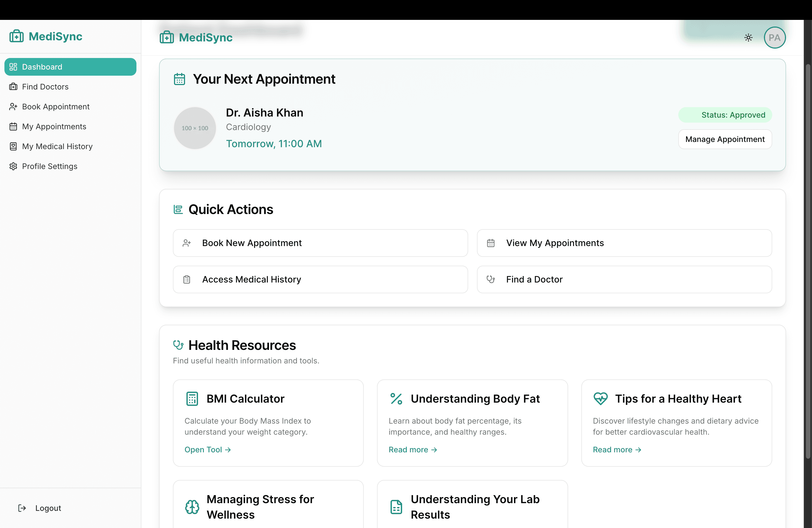Viewport: 812px width, 528px height.
Task: Click the heart pulse icon for Healthy Heart
Action: point(600,399)
